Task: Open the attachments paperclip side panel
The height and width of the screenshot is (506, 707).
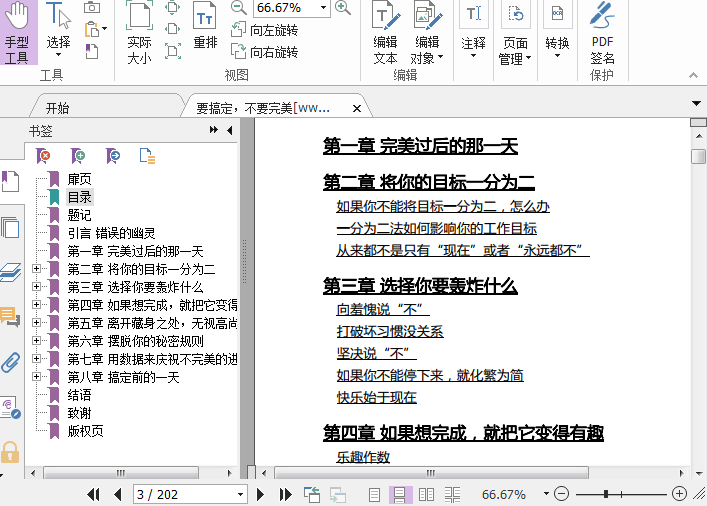Action: [x=11, y=362]
